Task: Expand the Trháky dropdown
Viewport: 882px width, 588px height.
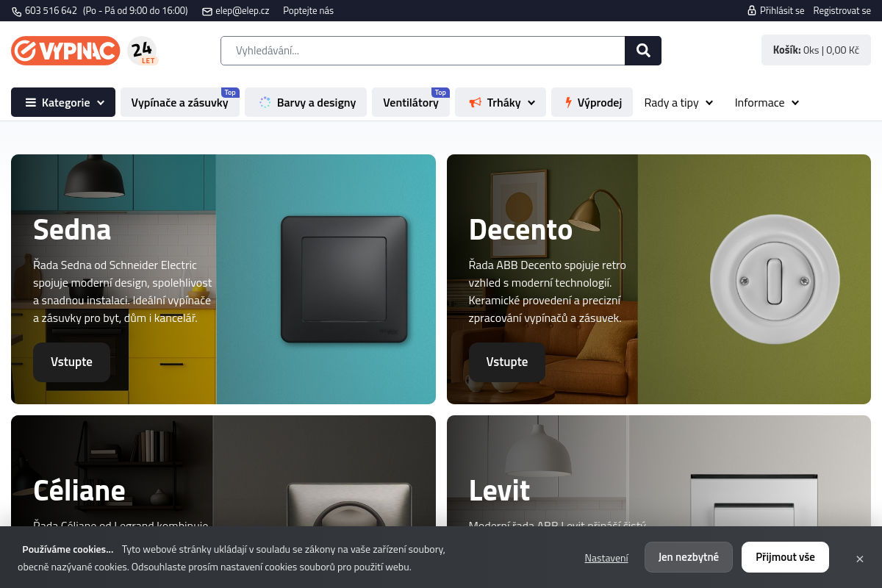Action: coord(501,102)
